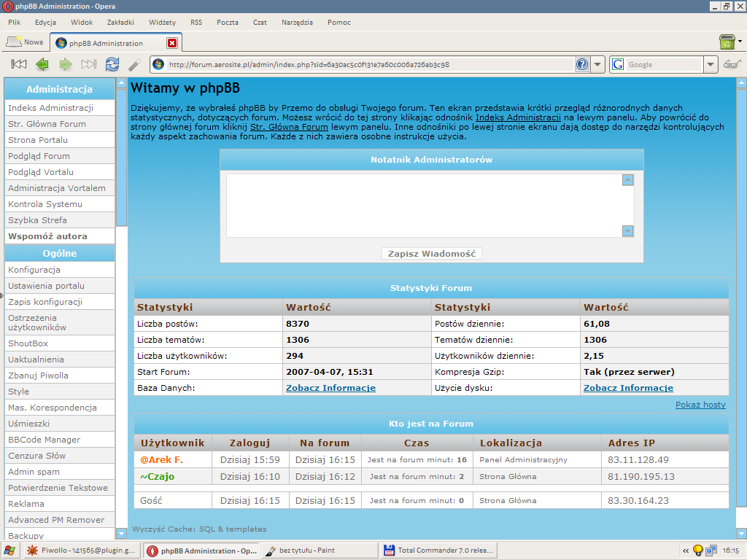
Task: Click the Czajo username link
Action: 158,477
